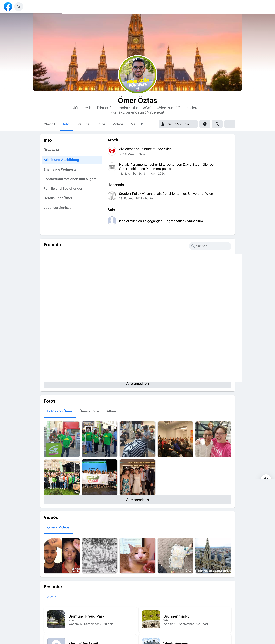Open the three-dots more options button
The height and width of the screenshot is (644, 275).
[x=230, y=124]
